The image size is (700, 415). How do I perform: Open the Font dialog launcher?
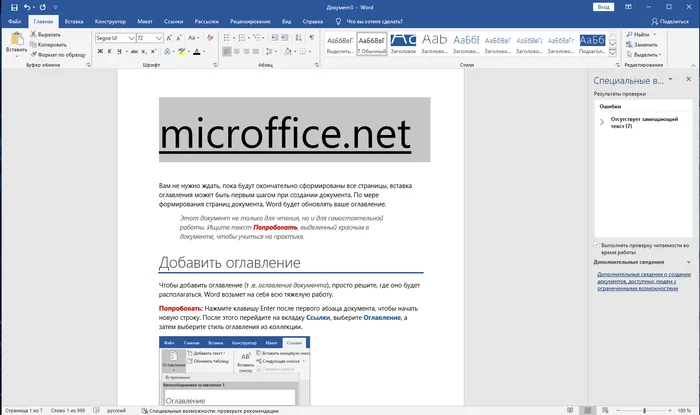click(215, 65)
